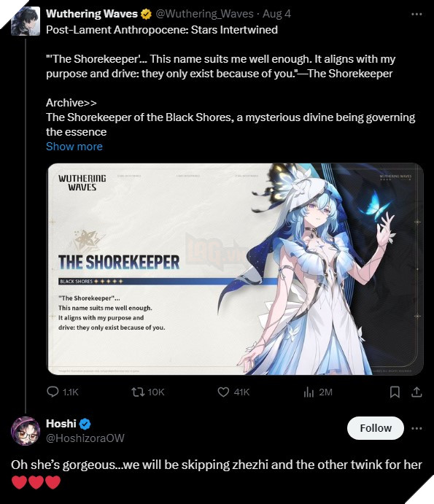The height and width of the screenshot is (504, 434).
Task: Click the Wuthering Waves display name
Action: tap(92, 14)
